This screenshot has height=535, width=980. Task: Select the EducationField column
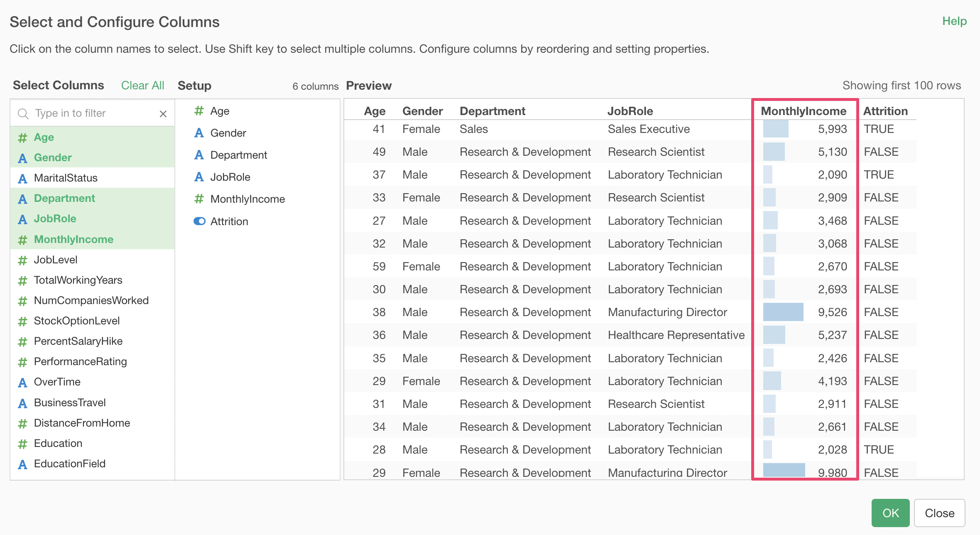tap(70, 464)
